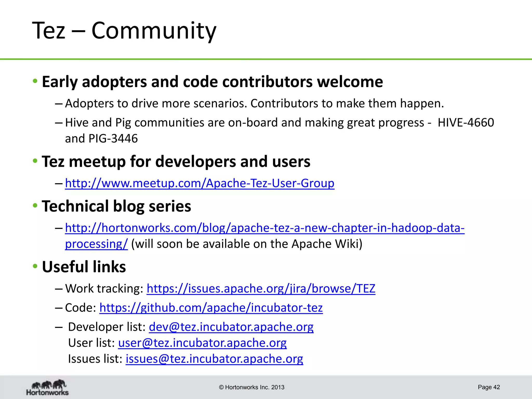Click the 'Adopters to drive more scenarios' line
The image size is (532, 399).
pyautogui.click(x=254, y=103)
